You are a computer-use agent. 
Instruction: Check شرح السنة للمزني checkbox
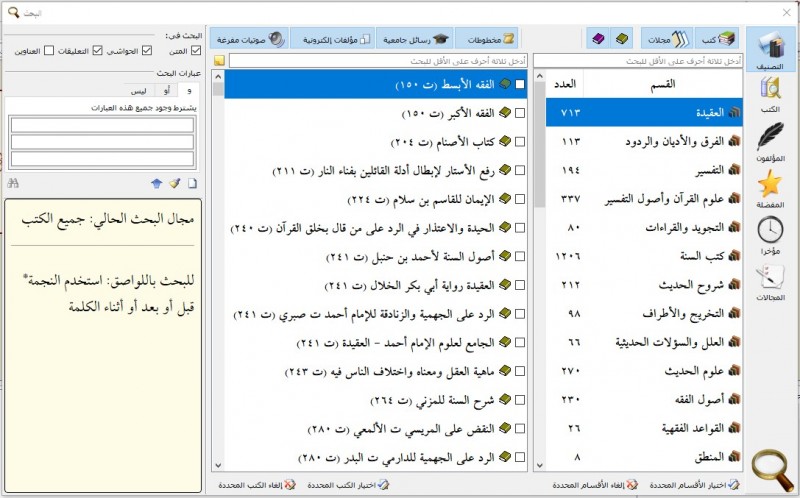tap(520, 400)
